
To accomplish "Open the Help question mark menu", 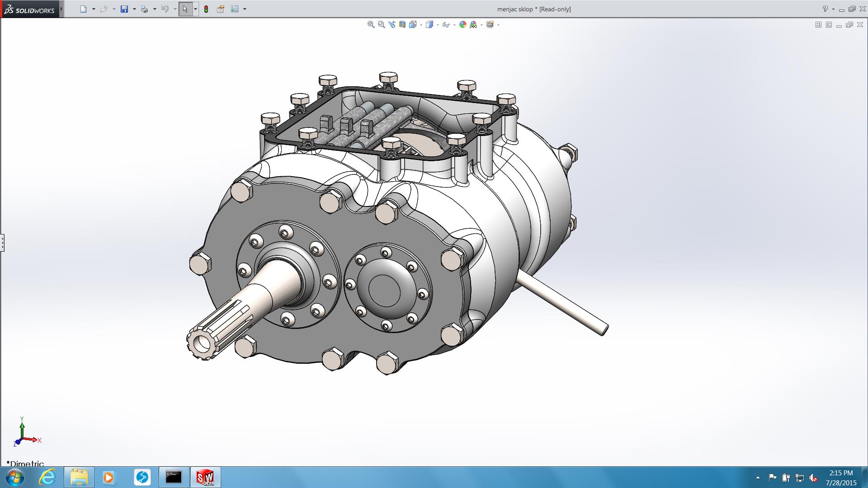I will (825, 9).
